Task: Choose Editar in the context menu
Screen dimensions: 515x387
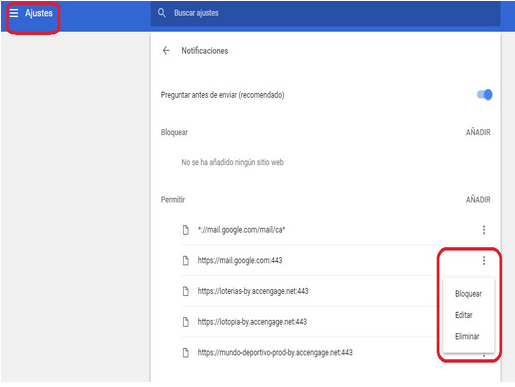Action: [x=464, y=315]
